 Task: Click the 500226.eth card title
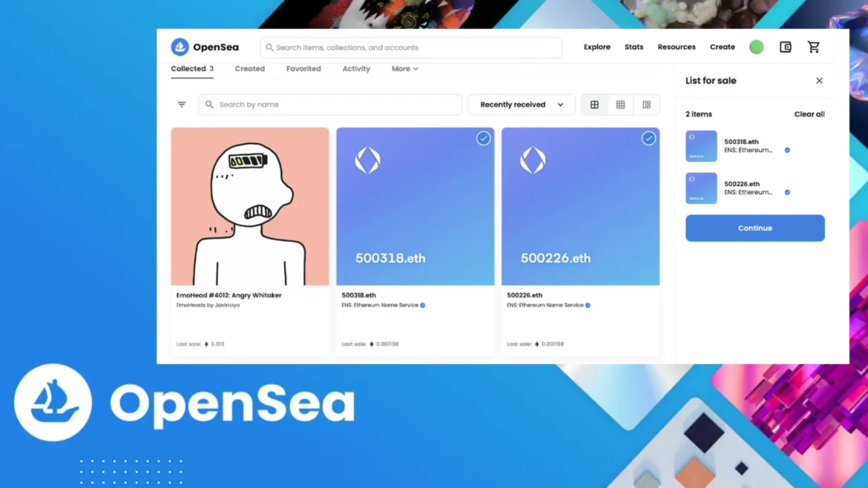525,295
